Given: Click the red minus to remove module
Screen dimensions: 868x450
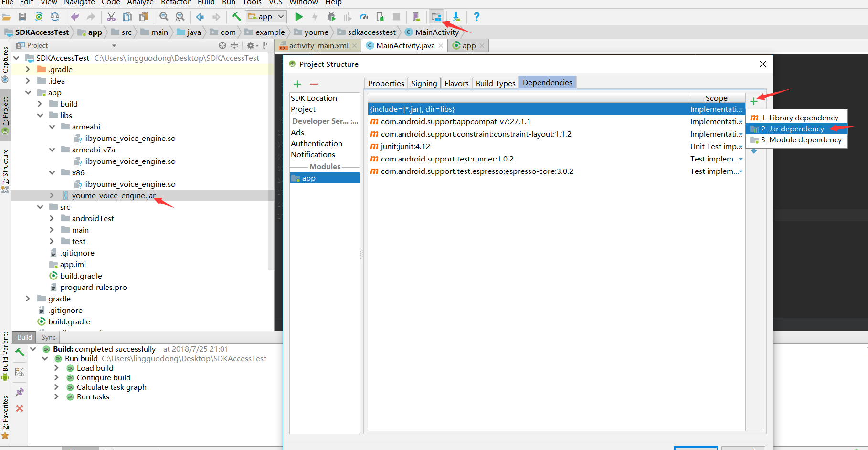Looking at the screenshot, I should (x=314, y=84).
